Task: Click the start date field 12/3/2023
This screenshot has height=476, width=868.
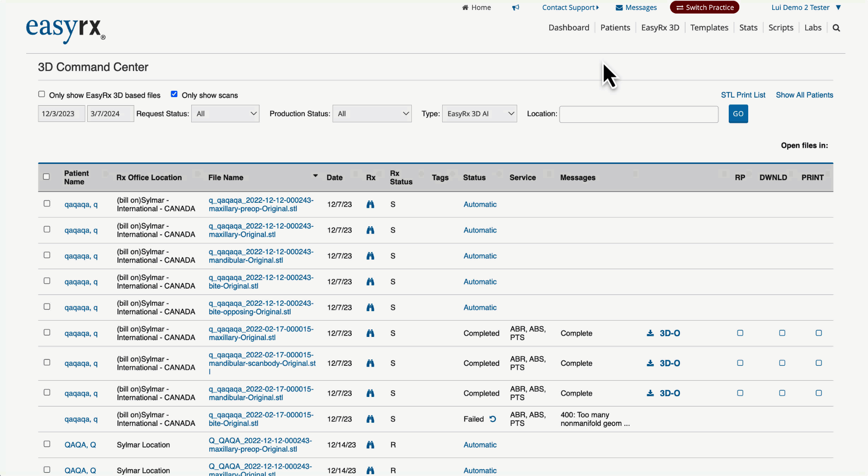Action: pos(61,114)
